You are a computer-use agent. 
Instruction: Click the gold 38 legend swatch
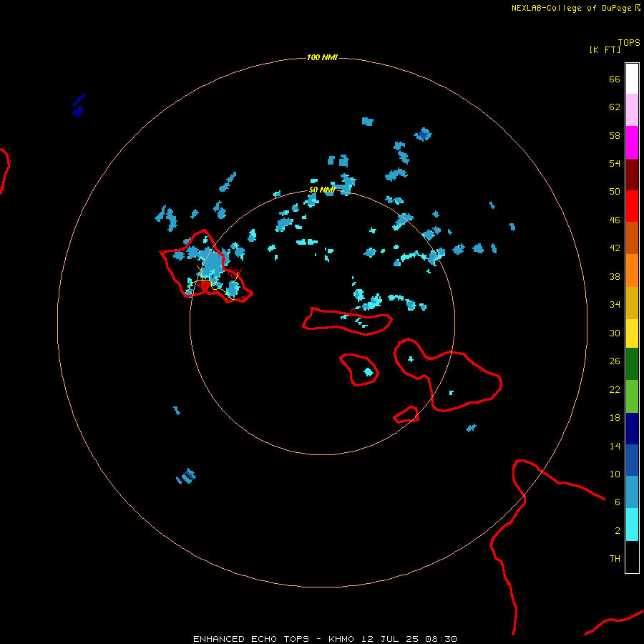[632, 303]
